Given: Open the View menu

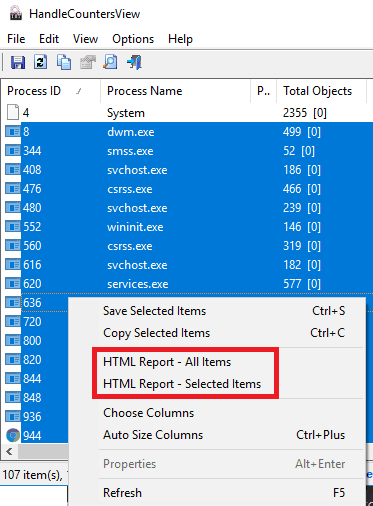Looking at the screenshot, I should tap(85, 39).
